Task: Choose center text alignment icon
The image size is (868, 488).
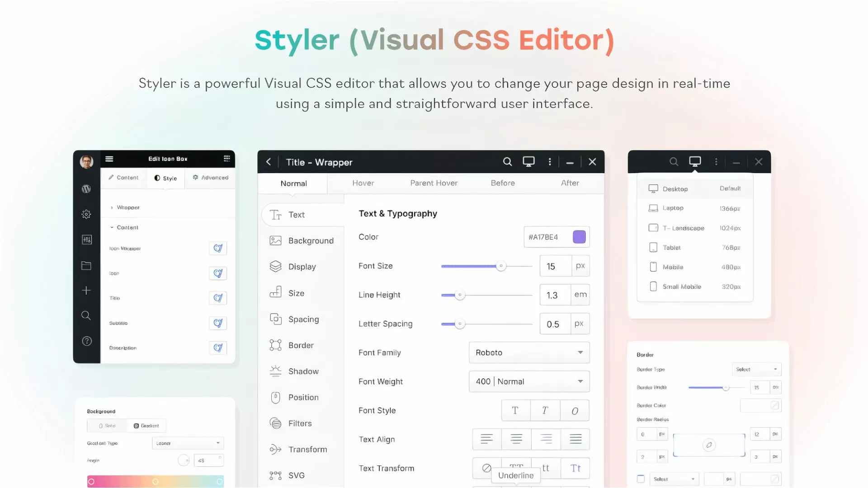Action: tap(516, 439)
